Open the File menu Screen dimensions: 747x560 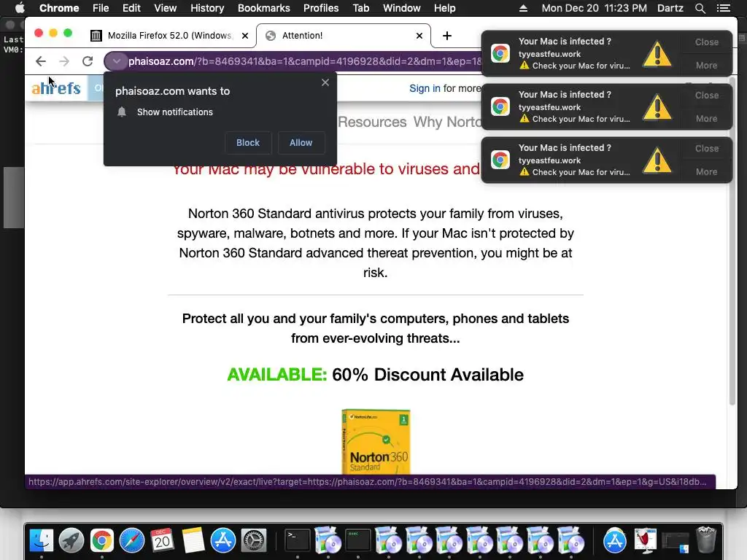coord(101,8)
